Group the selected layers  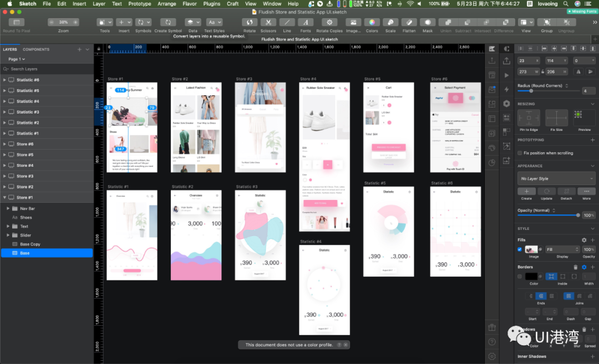[x=547, y=22]
